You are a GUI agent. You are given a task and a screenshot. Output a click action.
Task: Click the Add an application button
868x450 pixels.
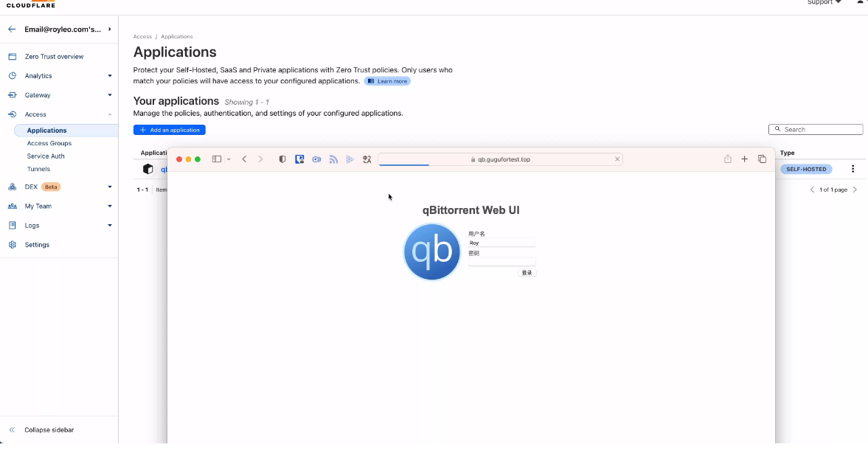pos(170,130)
